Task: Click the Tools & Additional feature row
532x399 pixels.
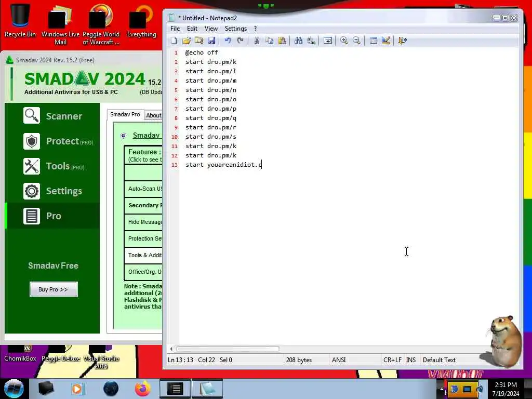Action: point(143,255)
